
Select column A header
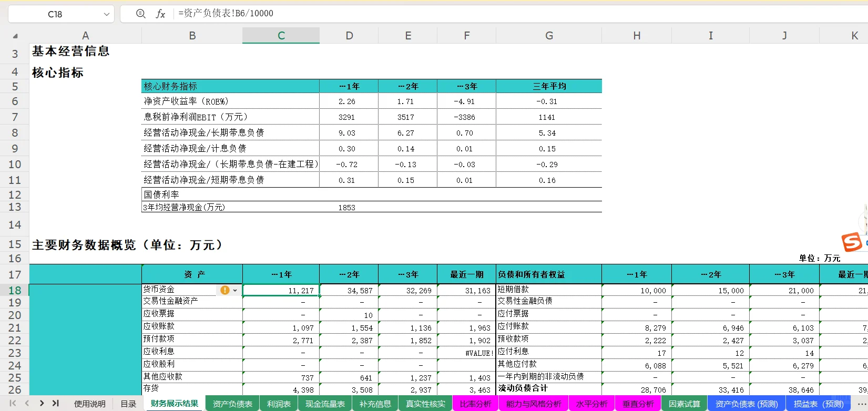click(x=85, y=36)
